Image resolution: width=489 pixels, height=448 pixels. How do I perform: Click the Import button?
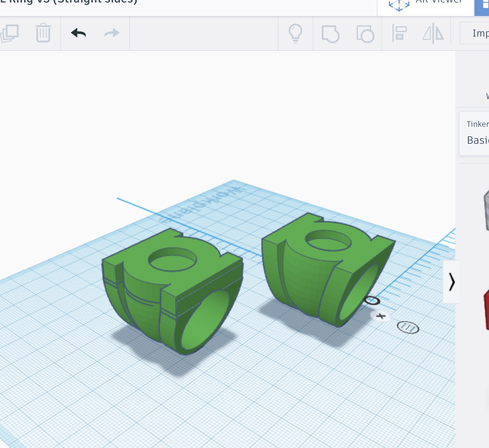[x=474, y=33]
